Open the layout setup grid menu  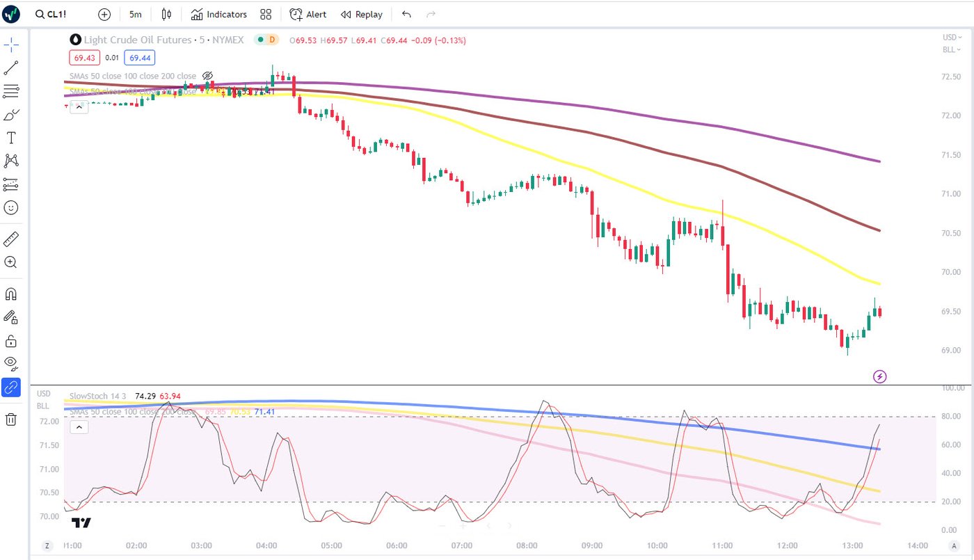click(266, 14)
